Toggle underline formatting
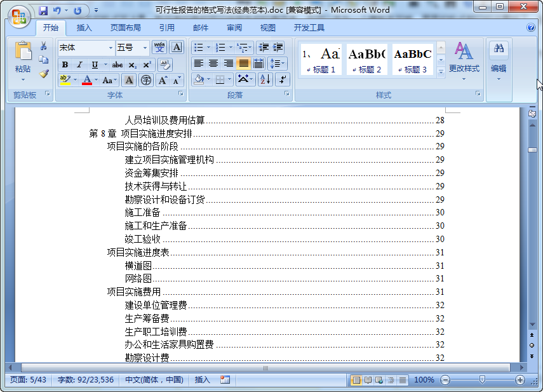This screenshot has width=543, height=392. [x=95, y=64]
